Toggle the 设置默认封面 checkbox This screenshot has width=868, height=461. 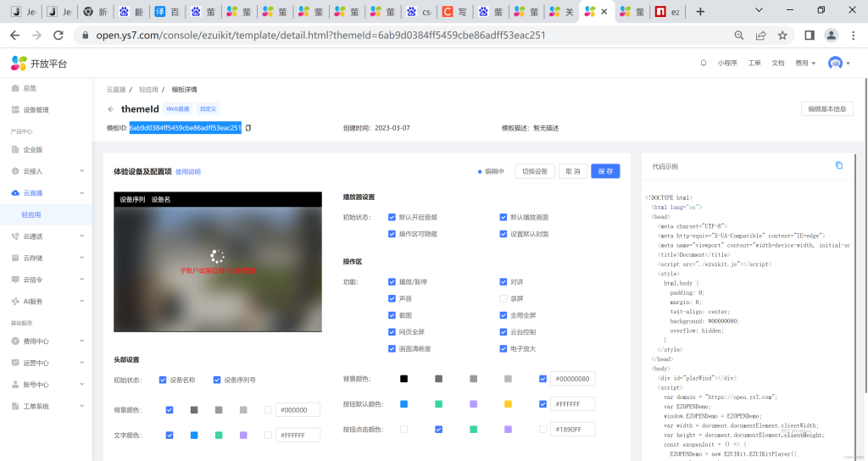[x=504, y=234]
